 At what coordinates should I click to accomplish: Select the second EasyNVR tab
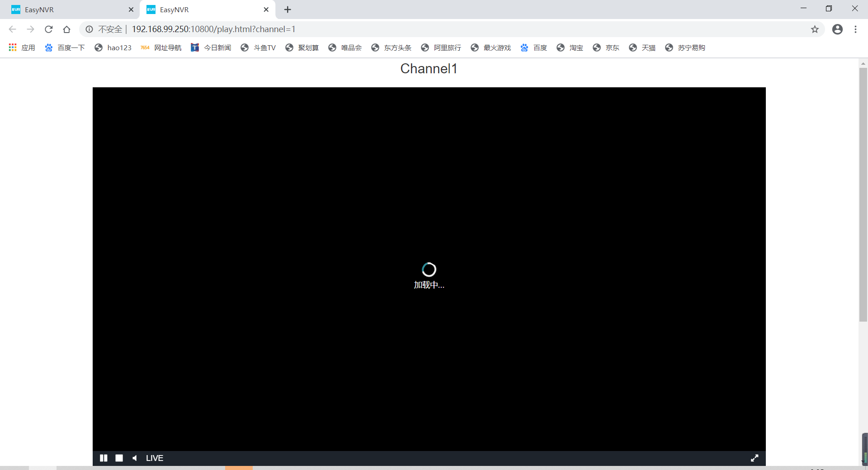tap(208, 9)
